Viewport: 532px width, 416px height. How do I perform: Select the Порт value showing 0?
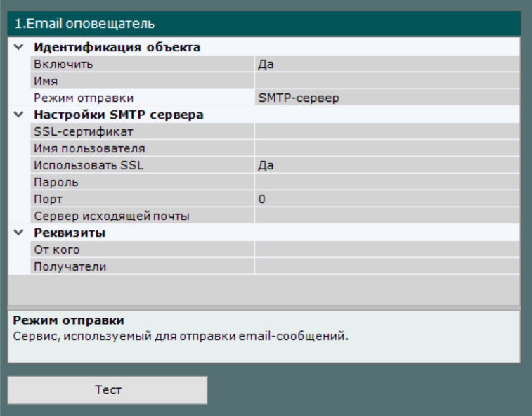coord(387,200)
